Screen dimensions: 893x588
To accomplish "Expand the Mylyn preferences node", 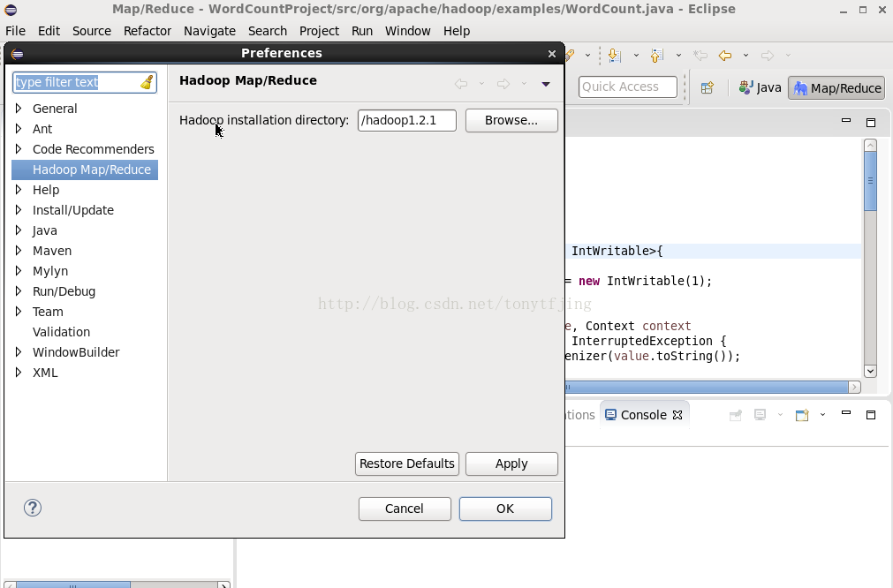I will pyautogui.click(x=19, y=270).
